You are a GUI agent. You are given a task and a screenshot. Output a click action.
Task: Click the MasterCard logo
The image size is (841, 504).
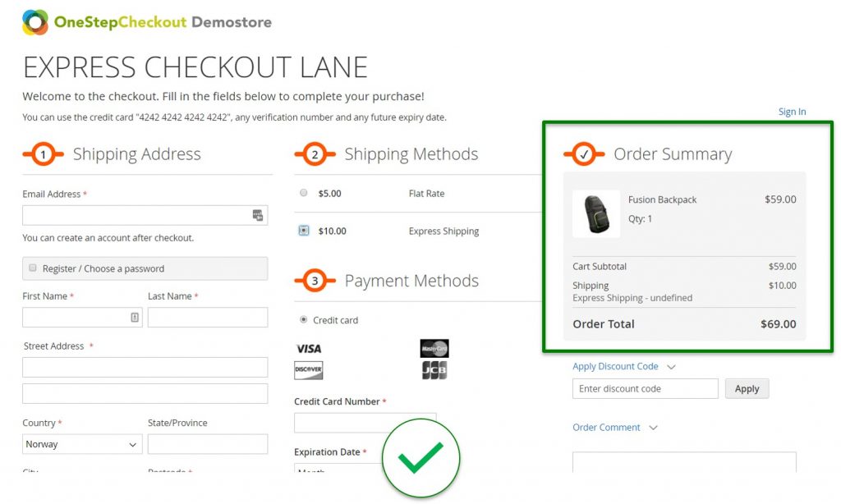(x=434, y=349)
